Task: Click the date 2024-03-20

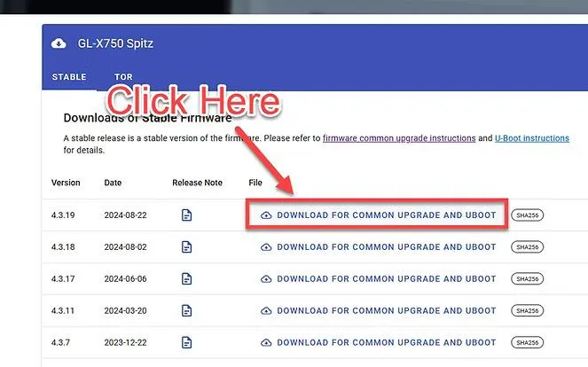Action: 125,311
